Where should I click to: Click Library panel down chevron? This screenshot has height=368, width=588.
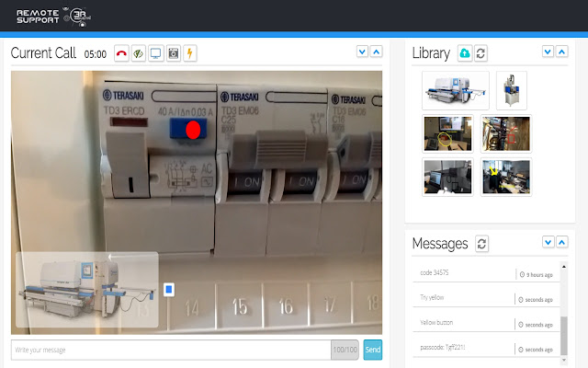pos(548,52)
